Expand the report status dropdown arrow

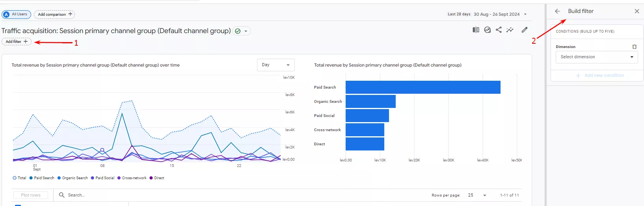(246, 31)
